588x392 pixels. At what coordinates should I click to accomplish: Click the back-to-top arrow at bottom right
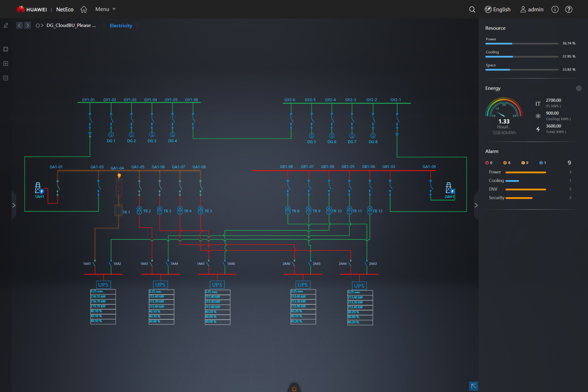(473, 386)
